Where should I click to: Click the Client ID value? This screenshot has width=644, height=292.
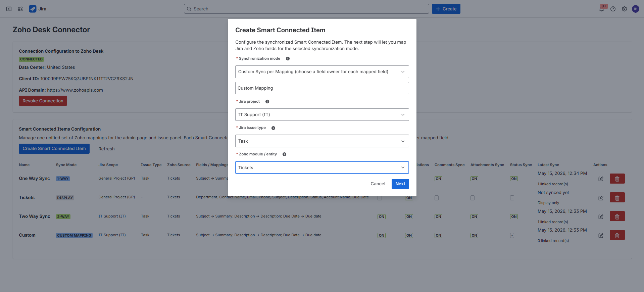point(87,79)
